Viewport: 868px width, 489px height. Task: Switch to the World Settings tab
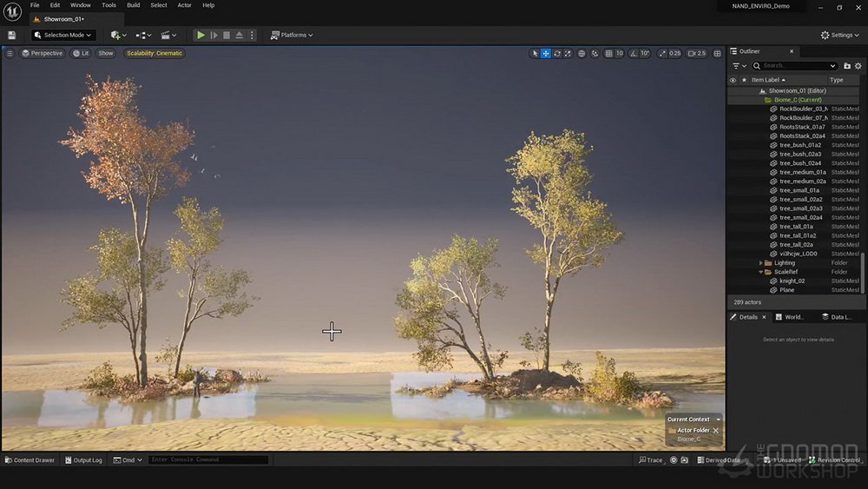pos(790,317)
